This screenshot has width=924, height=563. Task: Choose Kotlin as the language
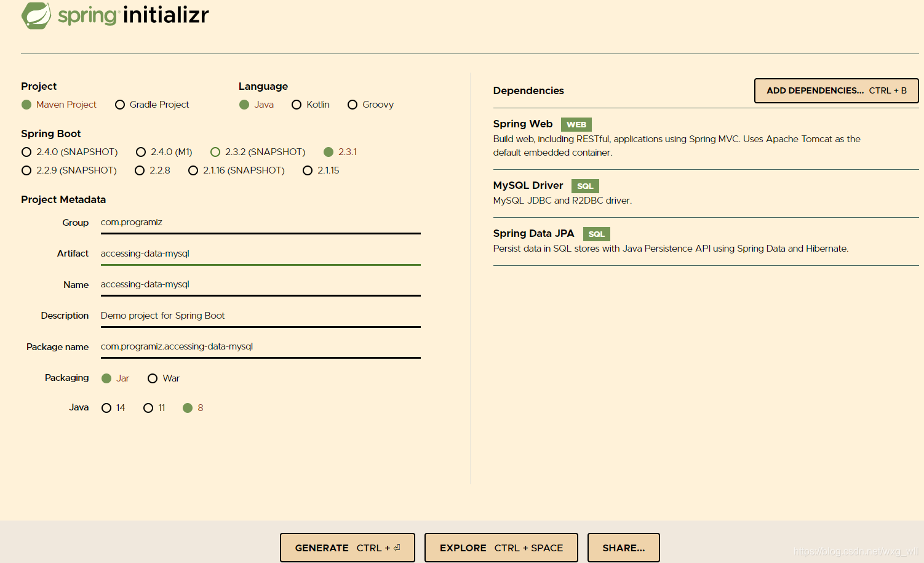coord(297,105)
